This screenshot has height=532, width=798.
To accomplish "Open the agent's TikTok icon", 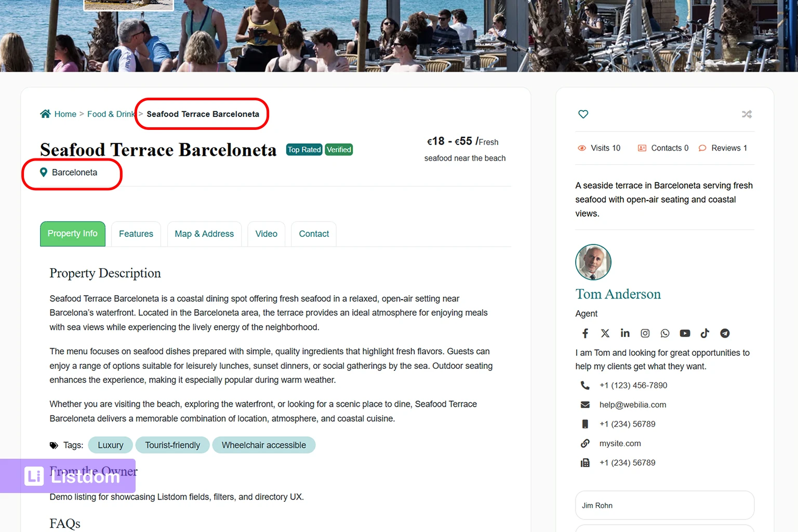I will pos(704,334).
